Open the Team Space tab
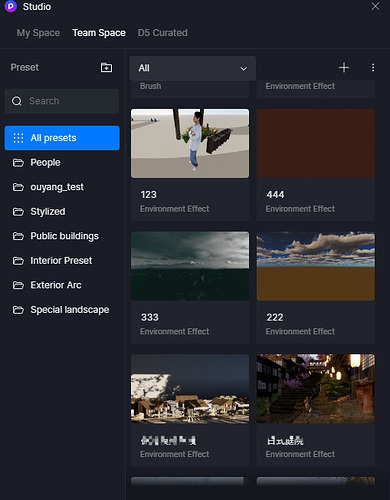This screenshot has height=500, width=390. [99, 33]
